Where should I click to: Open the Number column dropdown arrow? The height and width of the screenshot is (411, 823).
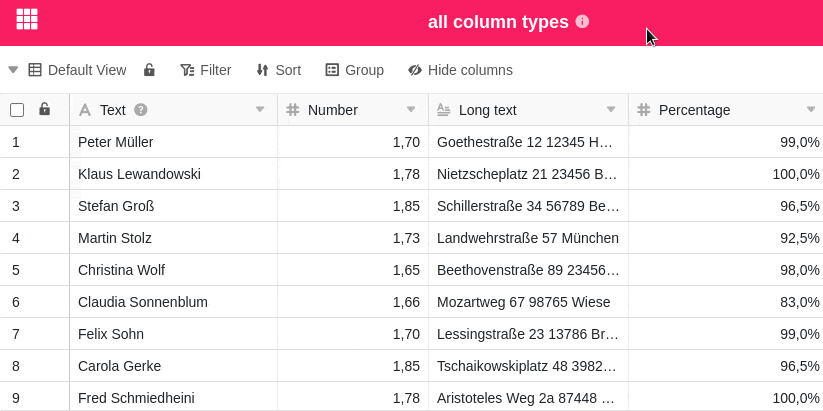[x=411, y=110]
